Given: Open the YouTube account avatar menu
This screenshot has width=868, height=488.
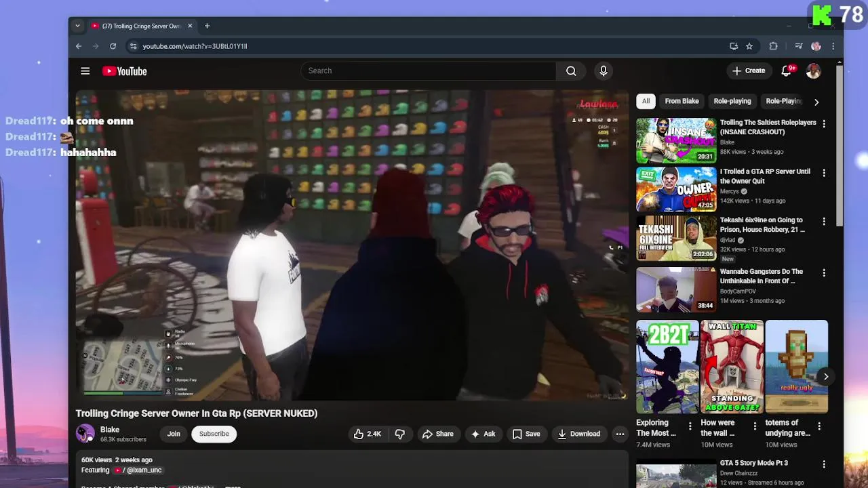Looking at the screenshot, I should click(x=813, y=70).
